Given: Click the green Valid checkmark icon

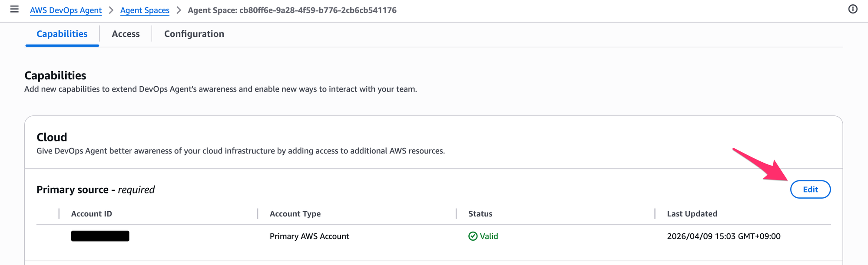Looking at the screenshot, I should pos(473,236).
